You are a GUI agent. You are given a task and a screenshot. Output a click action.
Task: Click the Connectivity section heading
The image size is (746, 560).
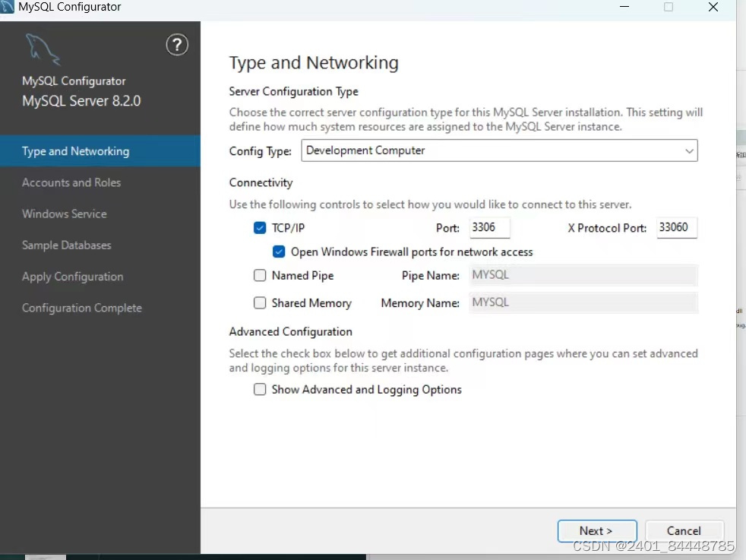261,182
